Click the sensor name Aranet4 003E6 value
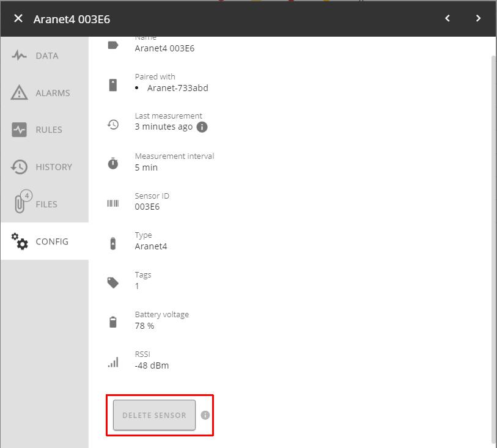 pos(164,48)
